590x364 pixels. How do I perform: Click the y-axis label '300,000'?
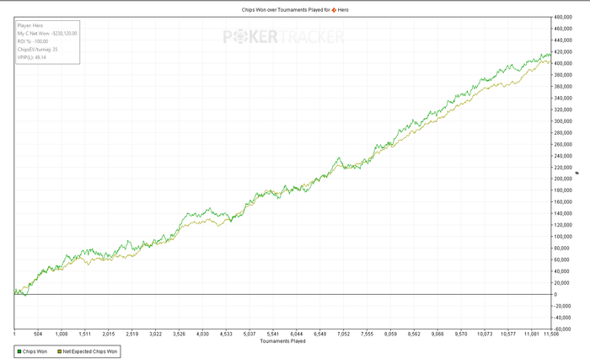click(x=563, y=121)
